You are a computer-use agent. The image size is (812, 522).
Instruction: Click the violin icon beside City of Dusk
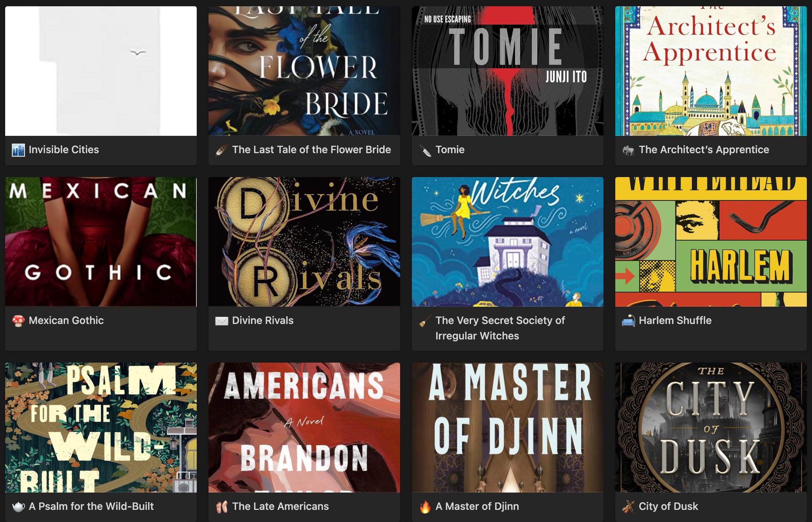click(628, 507)
